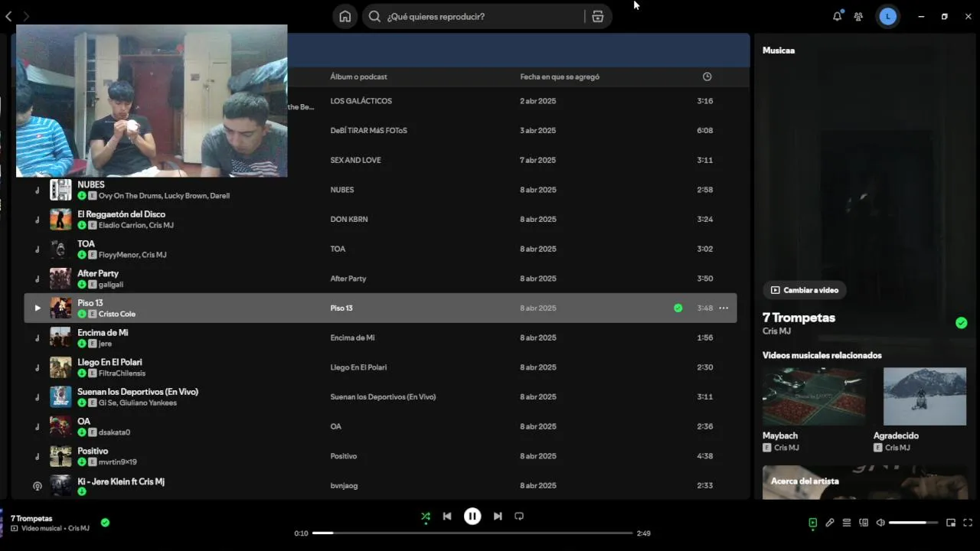Viewport: 980px width, 551px height.
Task: Open Maybach video title link
Action: pos(780,435)
